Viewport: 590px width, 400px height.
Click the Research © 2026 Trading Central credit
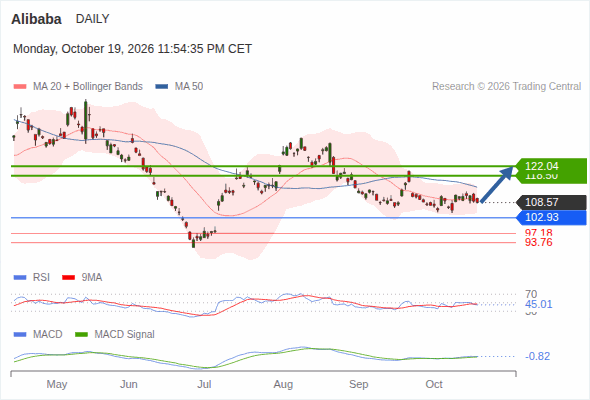click(x=506, y=87)
